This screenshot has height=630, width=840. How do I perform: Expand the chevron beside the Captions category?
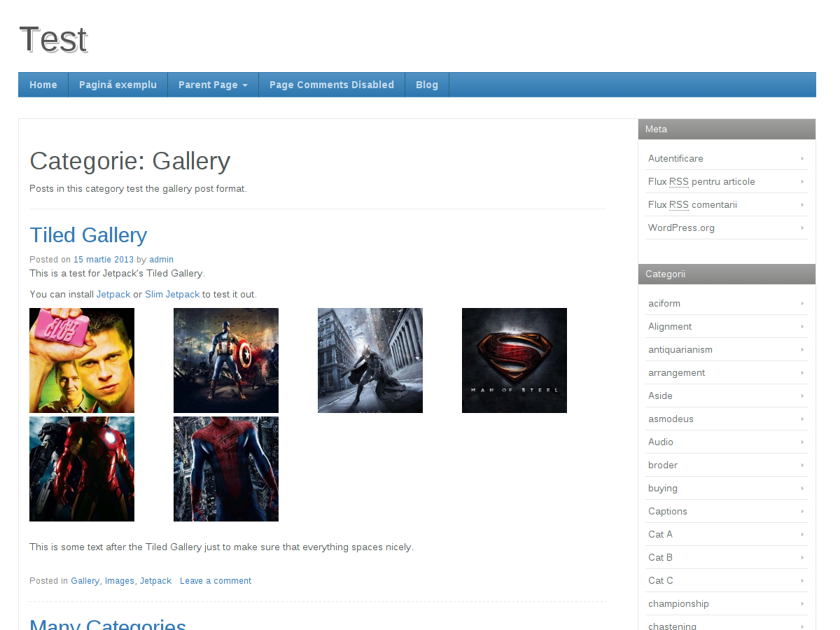(x=802, y=511)
